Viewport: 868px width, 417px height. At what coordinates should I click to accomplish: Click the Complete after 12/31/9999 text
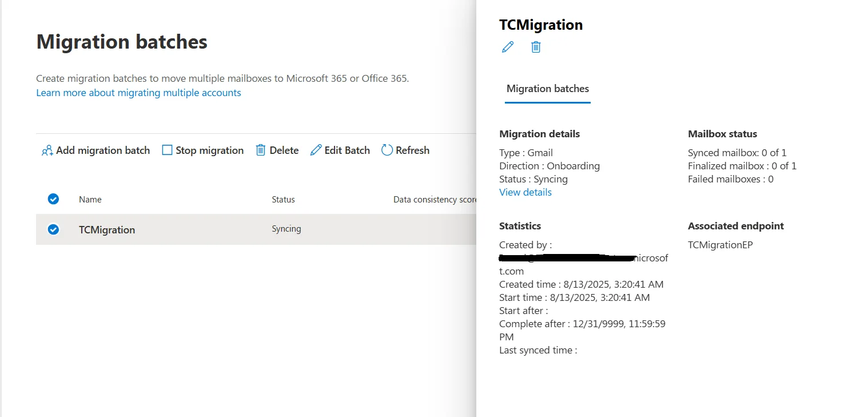[x=582, y=330]
